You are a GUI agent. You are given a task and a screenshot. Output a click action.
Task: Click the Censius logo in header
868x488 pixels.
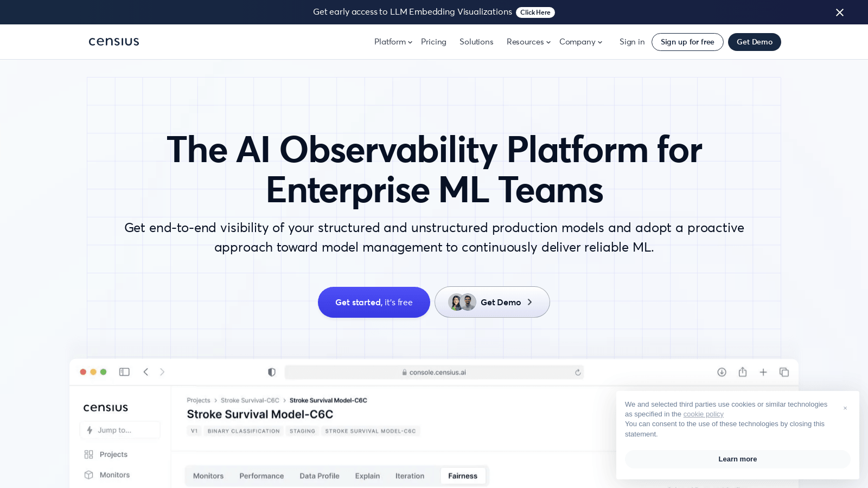click(114, 42)
